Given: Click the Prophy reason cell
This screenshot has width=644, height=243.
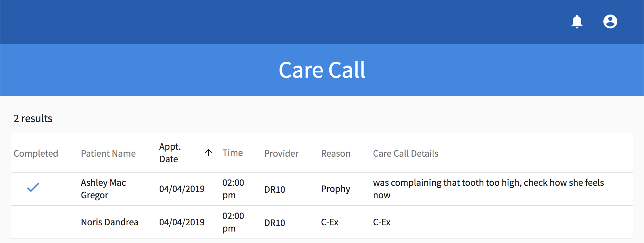Looking at the screenshot, I should click(x=335, y=189).
